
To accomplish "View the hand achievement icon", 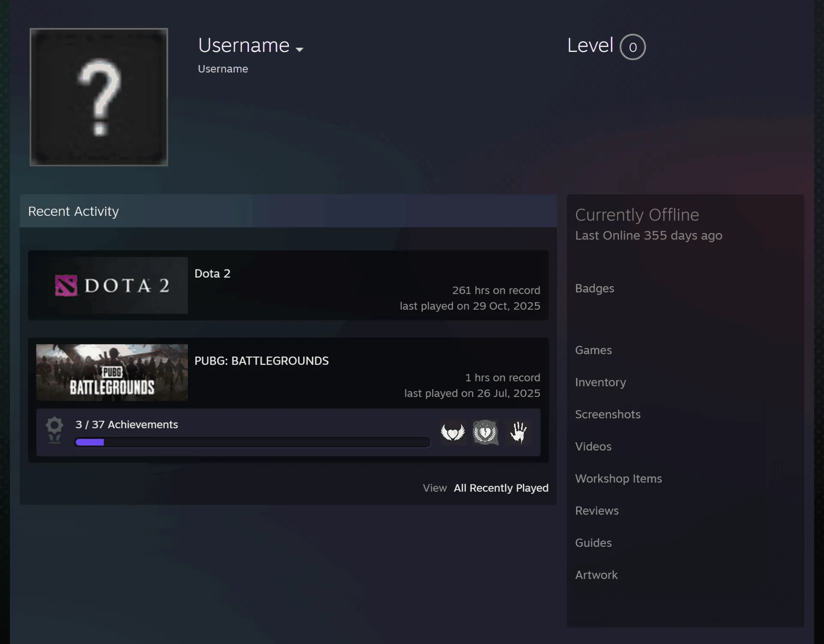I will click(x=518, y=432).
